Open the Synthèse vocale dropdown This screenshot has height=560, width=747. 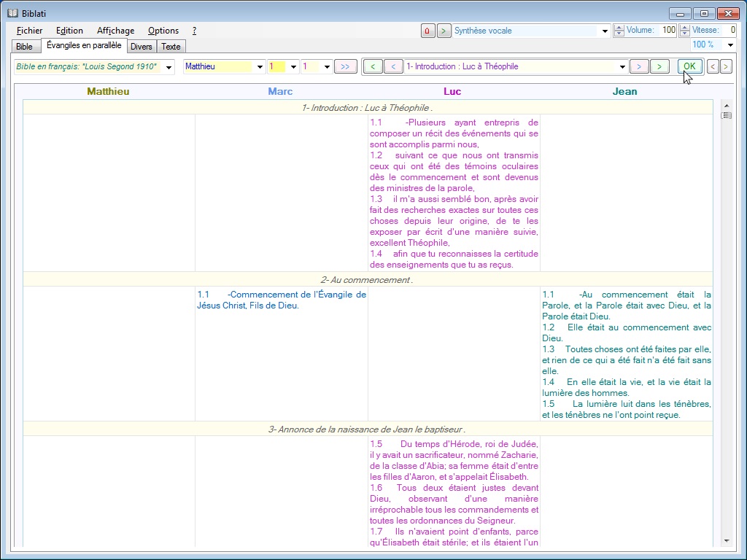tap(605, 31)
